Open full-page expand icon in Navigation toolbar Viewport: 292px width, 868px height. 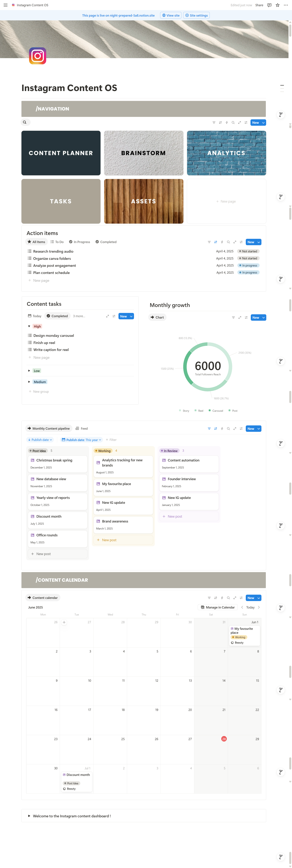[240, 123]
